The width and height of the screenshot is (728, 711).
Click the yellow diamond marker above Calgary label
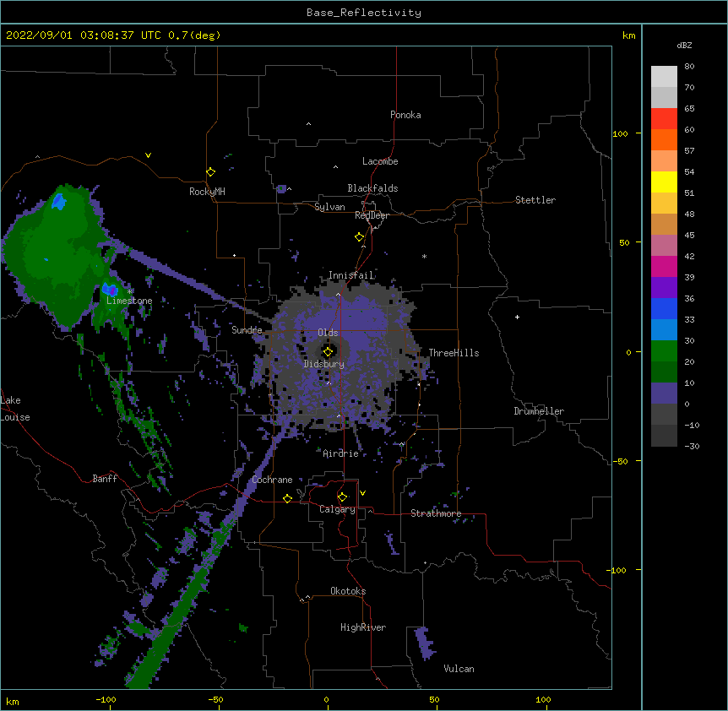coord(342,497)
